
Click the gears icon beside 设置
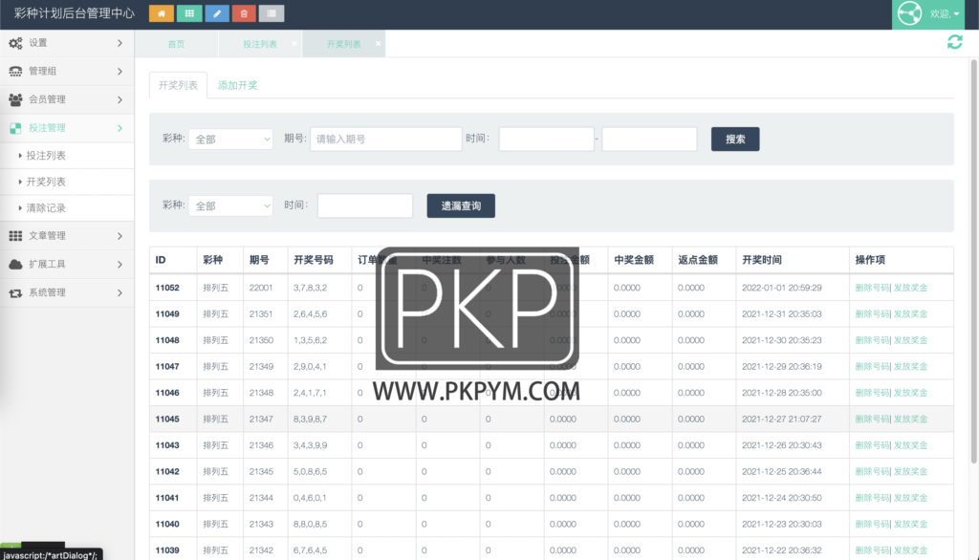click(x=15, y=43)
